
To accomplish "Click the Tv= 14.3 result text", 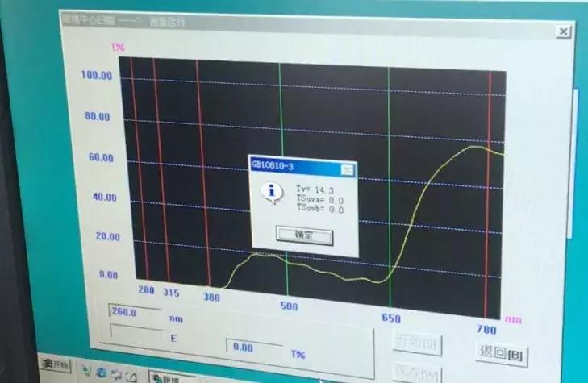I will coord(315,189).
